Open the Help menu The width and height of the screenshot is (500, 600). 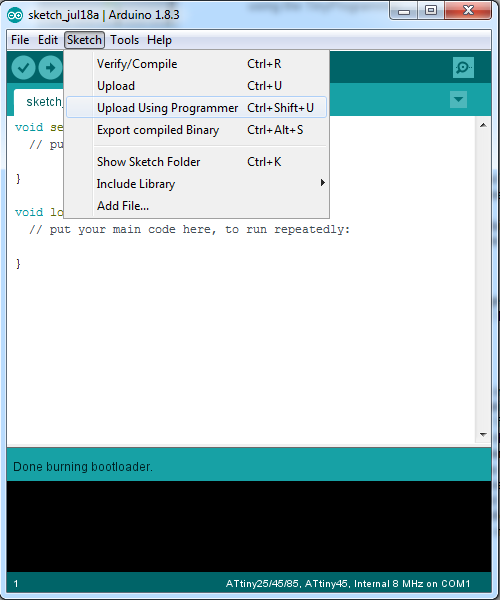(x=159, y=40)
